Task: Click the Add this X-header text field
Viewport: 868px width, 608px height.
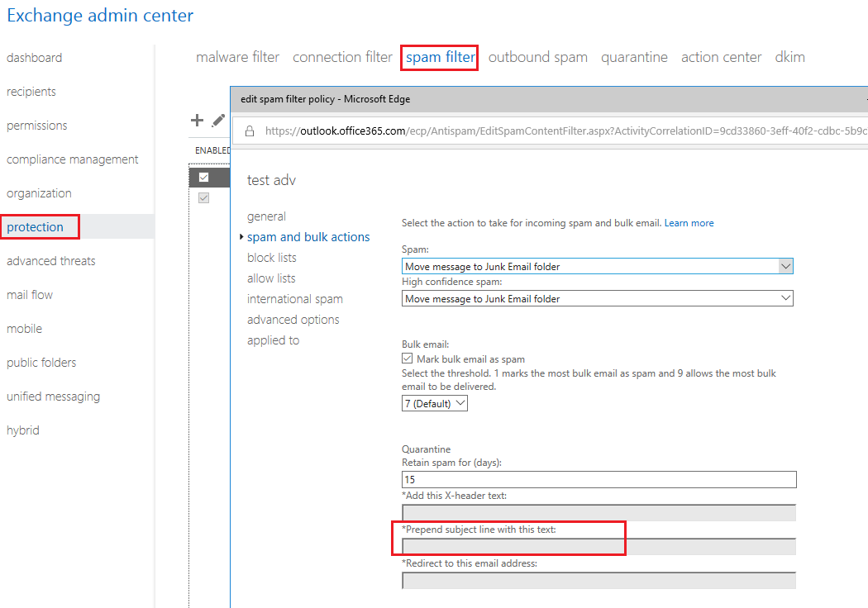Action: pyautogui.click(x=599, y=512)
